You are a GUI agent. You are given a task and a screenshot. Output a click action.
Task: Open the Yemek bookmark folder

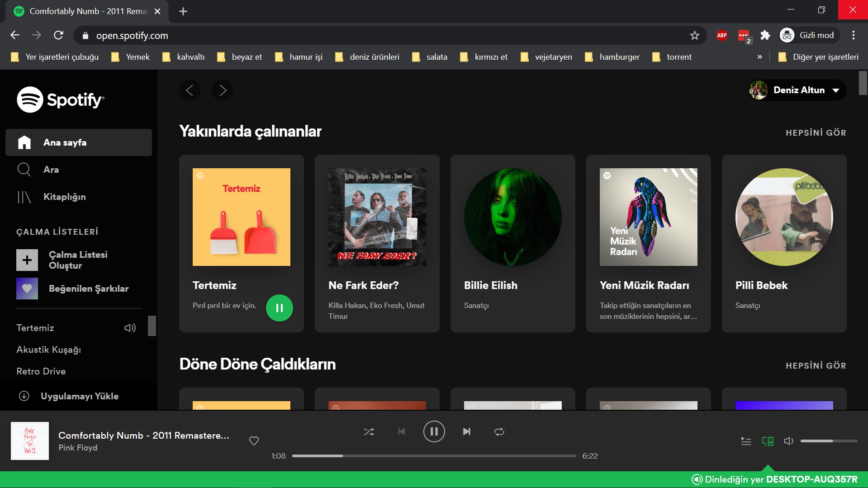[131, 57]
